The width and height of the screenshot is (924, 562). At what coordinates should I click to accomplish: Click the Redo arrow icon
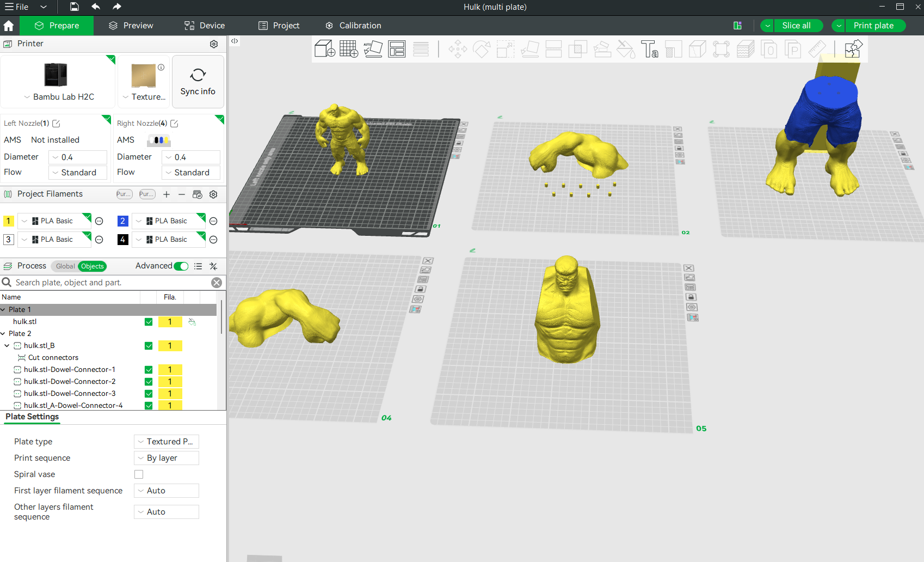[117, 7]
